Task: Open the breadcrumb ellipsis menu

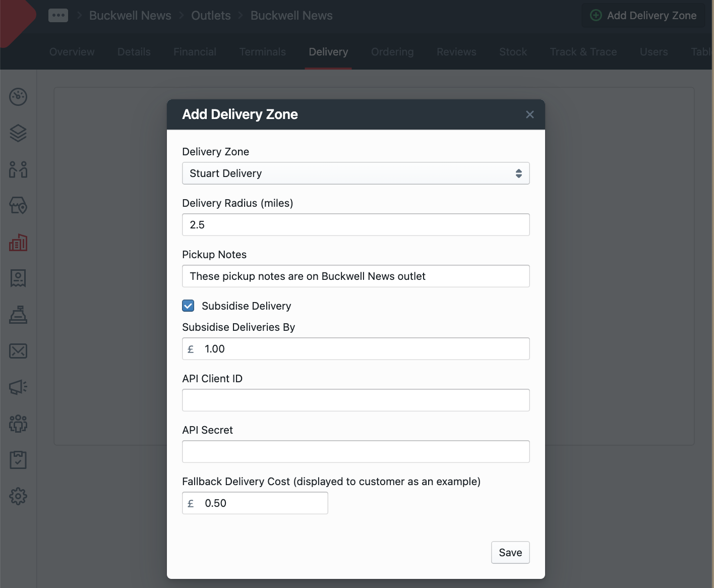Action: pos(58,16)
